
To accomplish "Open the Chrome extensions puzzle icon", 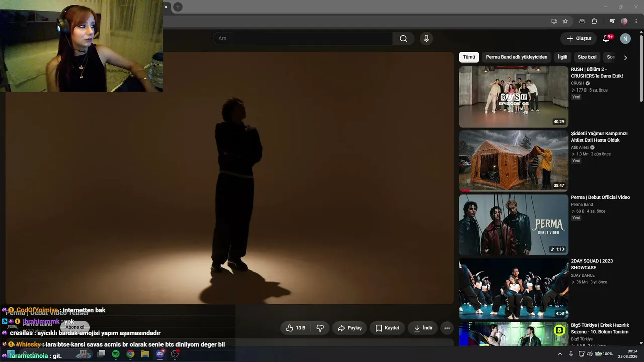I will tap(594, 21).
